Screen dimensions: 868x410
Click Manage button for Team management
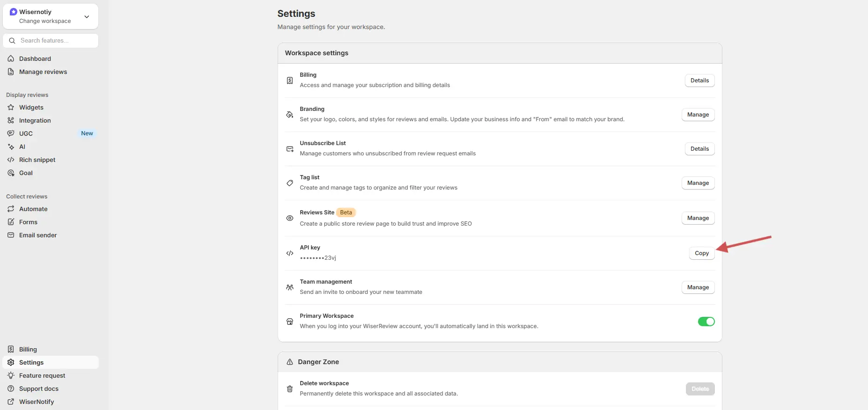point(698,287)
